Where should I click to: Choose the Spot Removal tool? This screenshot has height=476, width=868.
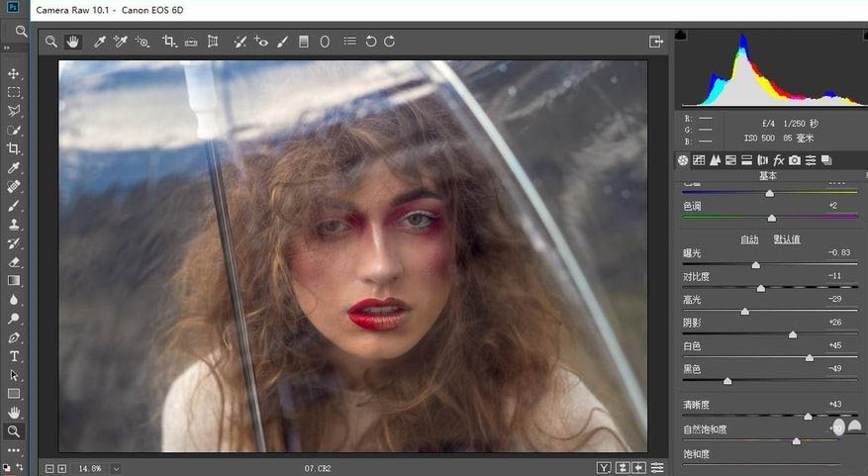[x=240, y=42]
